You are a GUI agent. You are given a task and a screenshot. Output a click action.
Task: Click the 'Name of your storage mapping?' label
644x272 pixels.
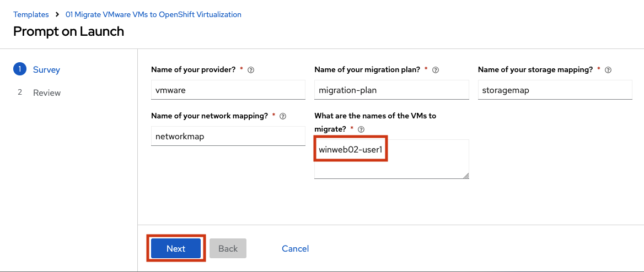point(535,70)
